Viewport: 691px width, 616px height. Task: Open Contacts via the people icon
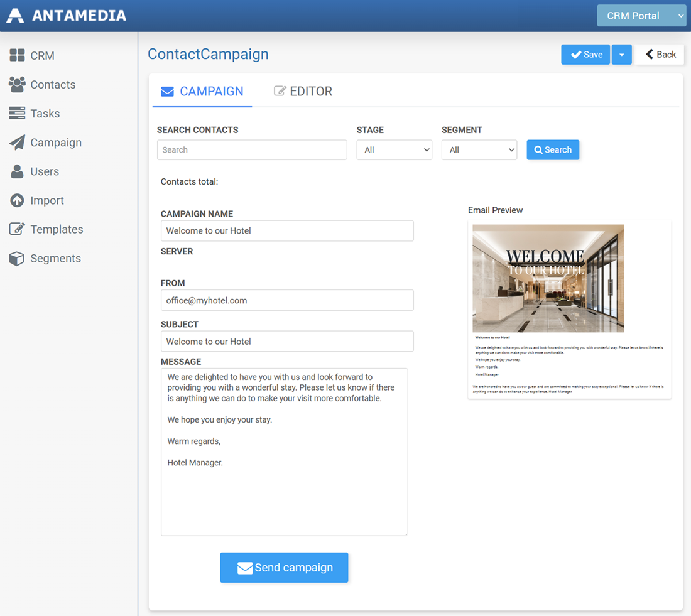17,84
